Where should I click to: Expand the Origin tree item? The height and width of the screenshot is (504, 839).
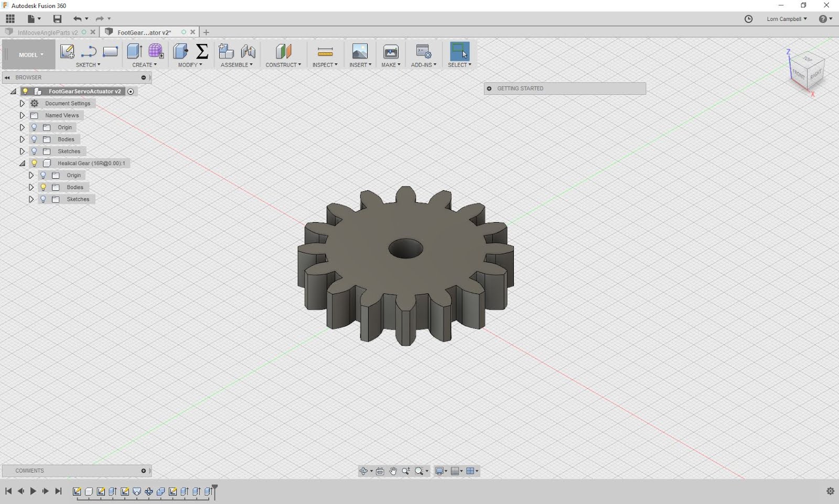pyautogui.click(x=22, y=127)
